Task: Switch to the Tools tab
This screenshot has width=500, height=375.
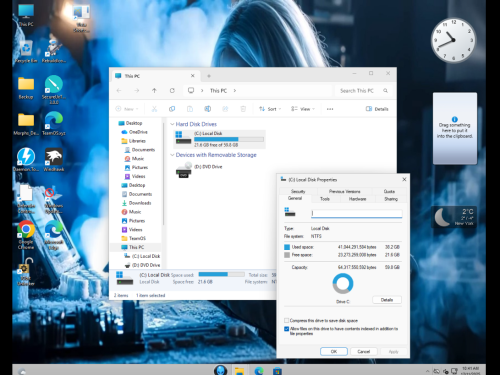Action: click(x=325, y=199)
